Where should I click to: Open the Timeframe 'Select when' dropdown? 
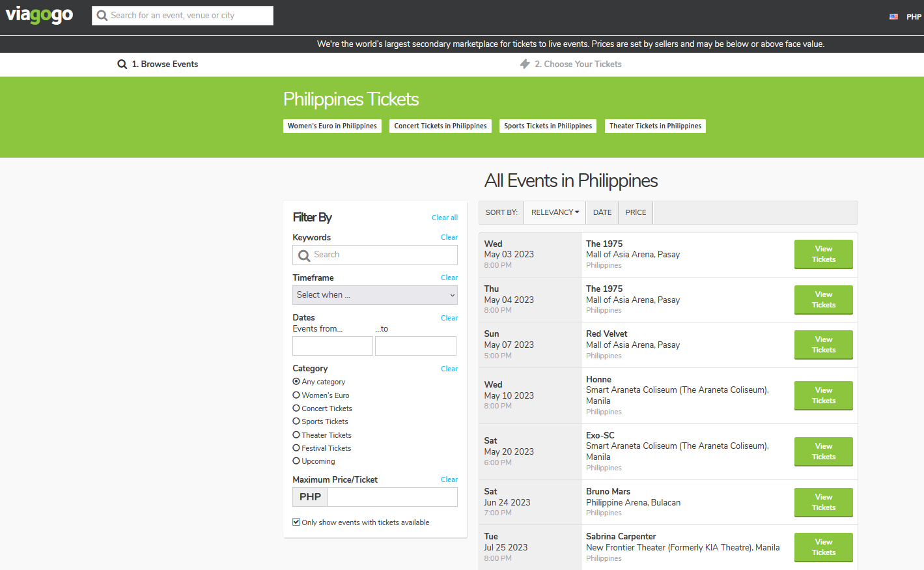(x=374, y=295)
